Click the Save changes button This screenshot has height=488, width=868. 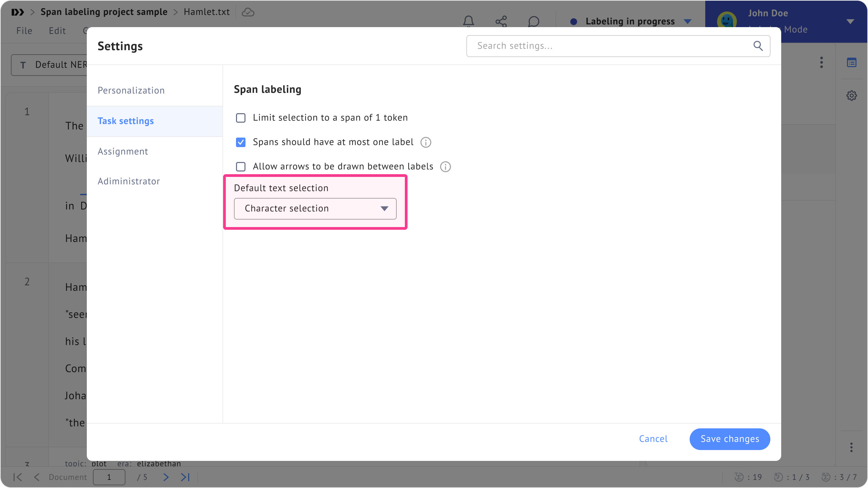[730, 439]
